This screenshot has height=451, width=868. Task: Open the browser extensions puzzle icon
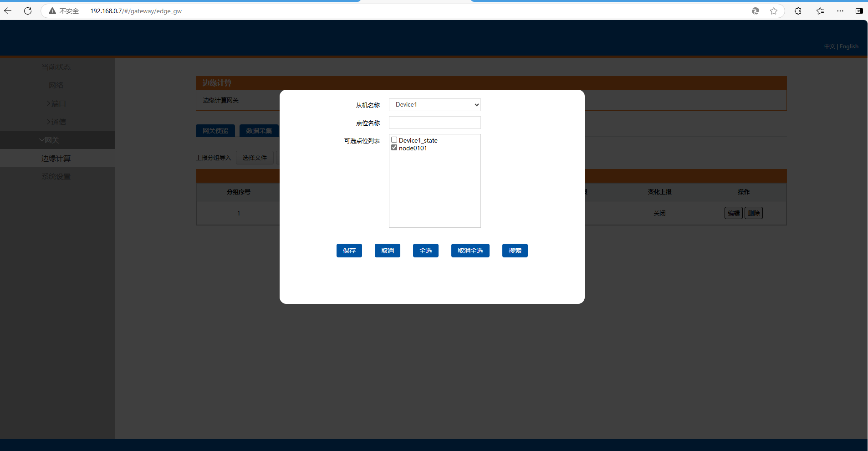click(x=798, y=11)
